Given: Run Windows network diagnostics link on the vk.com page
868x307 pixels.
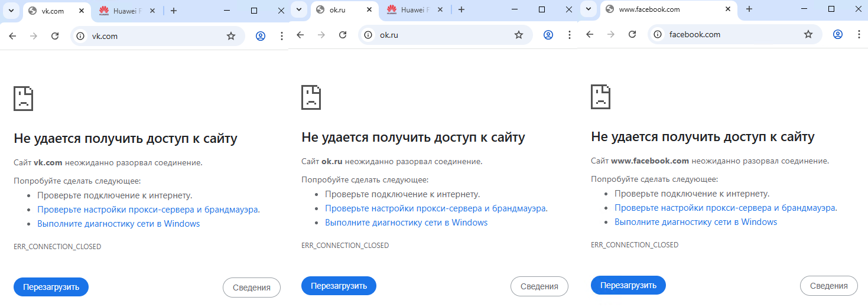Looking at the screenshot, I should [x=119, y=224].
